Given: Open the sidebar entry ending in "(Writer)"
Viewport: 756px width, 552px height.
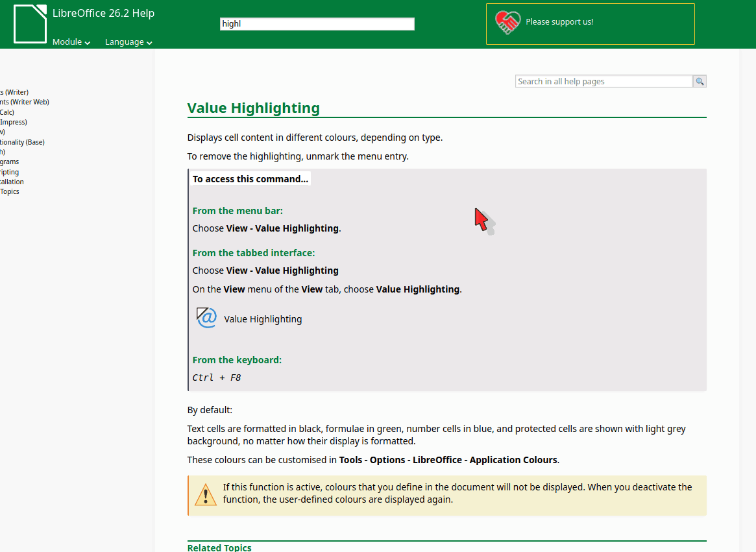Looking at the screenshot, I should tap(14, 92).
